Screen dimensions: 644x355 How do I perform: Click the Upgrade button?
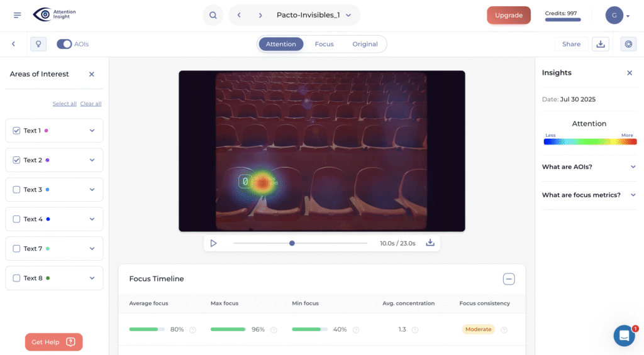[508, 15]
